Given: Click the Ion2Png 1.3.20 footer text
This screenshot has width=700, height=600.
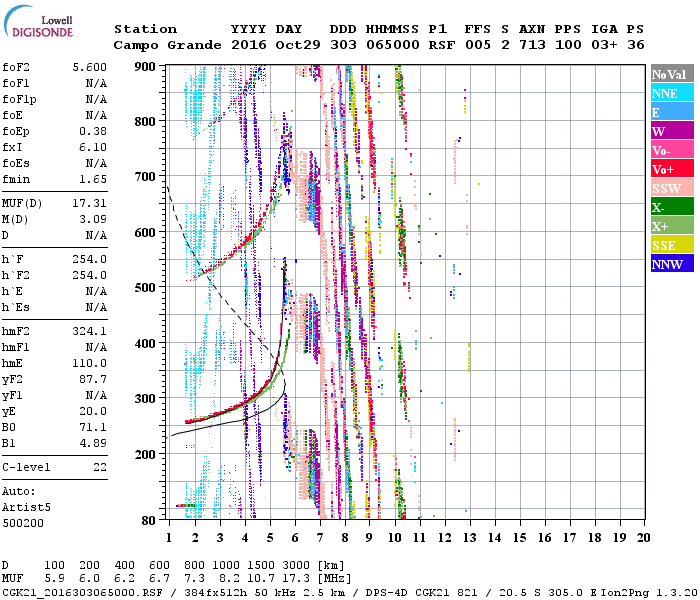Looking at the screenshot, I should (x=649, y=592).
